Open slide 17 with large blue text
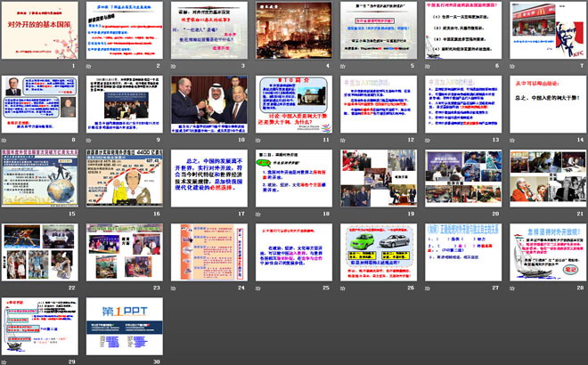The height and width of the screenshot is (365, 588). [x=209, y=181]
